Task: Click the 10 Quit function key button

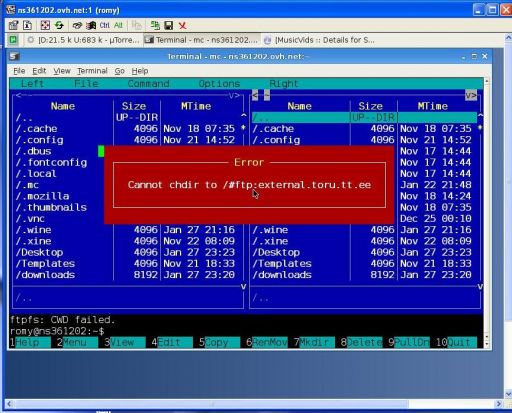Action: pos(456,342)
